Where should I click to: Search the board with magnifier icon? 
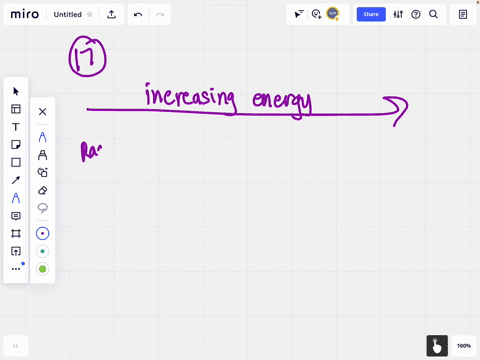[x=433, y=14]
